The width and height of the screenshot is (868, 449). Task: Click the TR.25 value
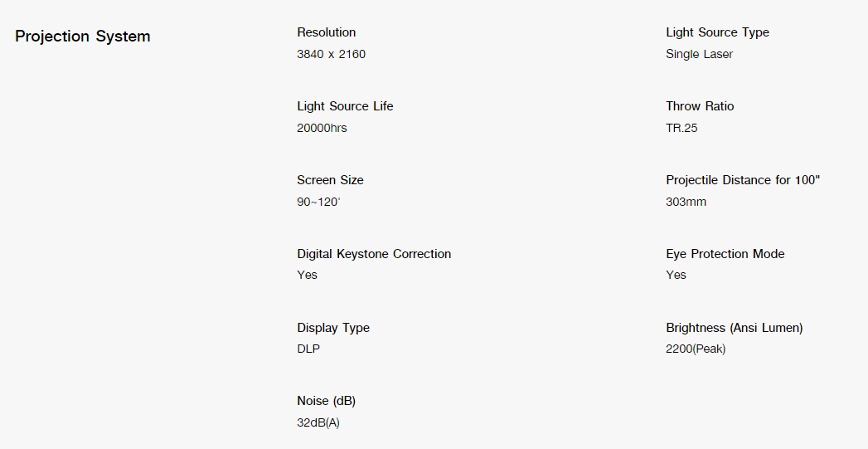(681, 128)
